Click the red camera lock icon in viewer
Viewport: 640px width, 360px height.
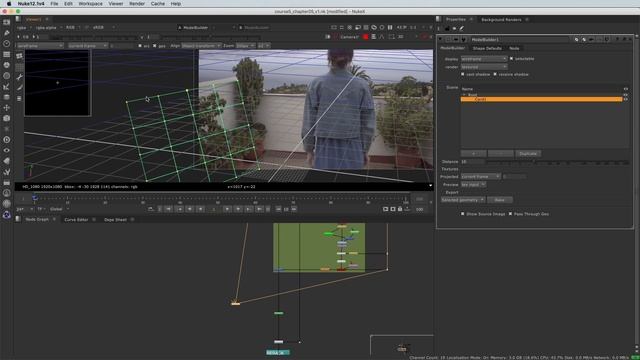366,37
